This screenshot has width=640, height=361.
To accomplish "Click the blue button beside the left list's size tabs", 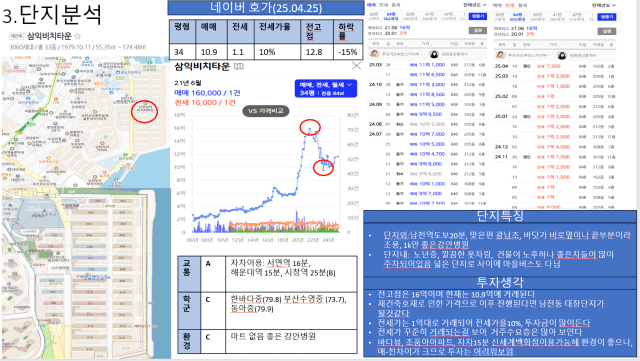I will coord(478,16).
